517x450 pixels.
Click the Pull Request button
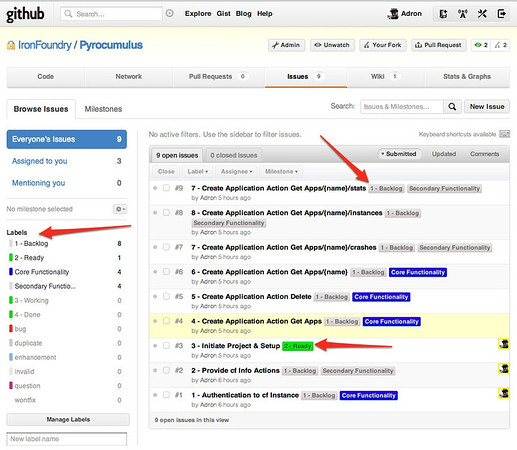438,45
